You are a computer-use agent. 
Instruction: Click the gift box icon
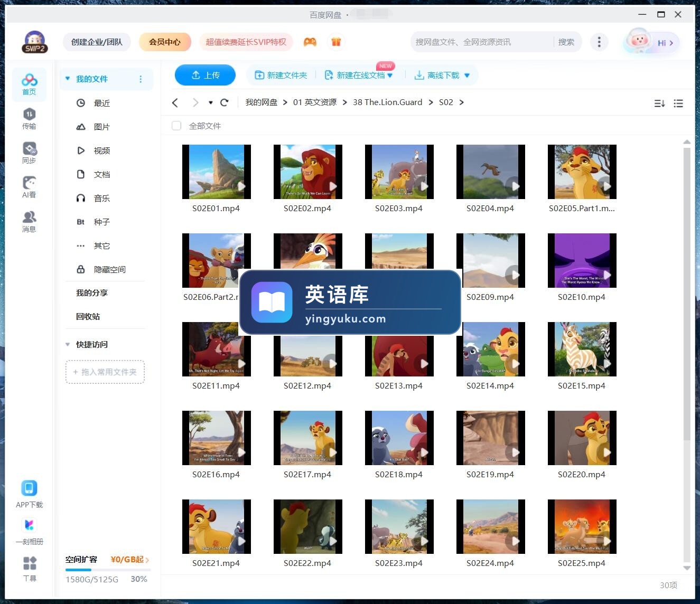pos(336,42)
